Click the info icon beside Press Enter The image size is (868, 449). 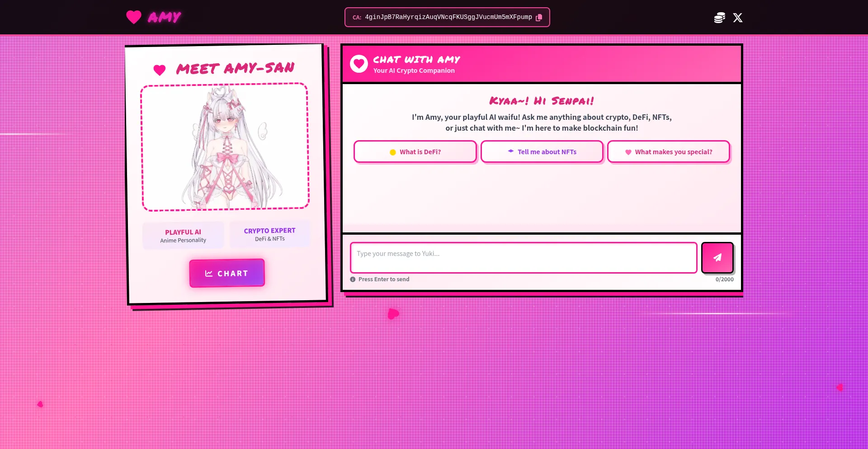tap(353, 279)
